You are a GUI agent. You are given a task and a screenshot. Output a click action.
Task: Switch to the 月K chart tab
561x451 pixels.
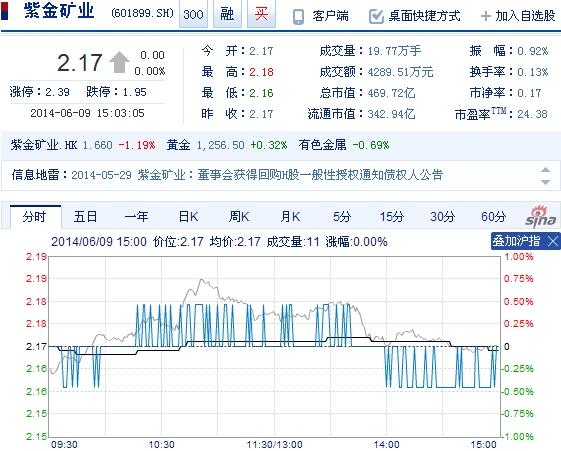tap(290, 217)
